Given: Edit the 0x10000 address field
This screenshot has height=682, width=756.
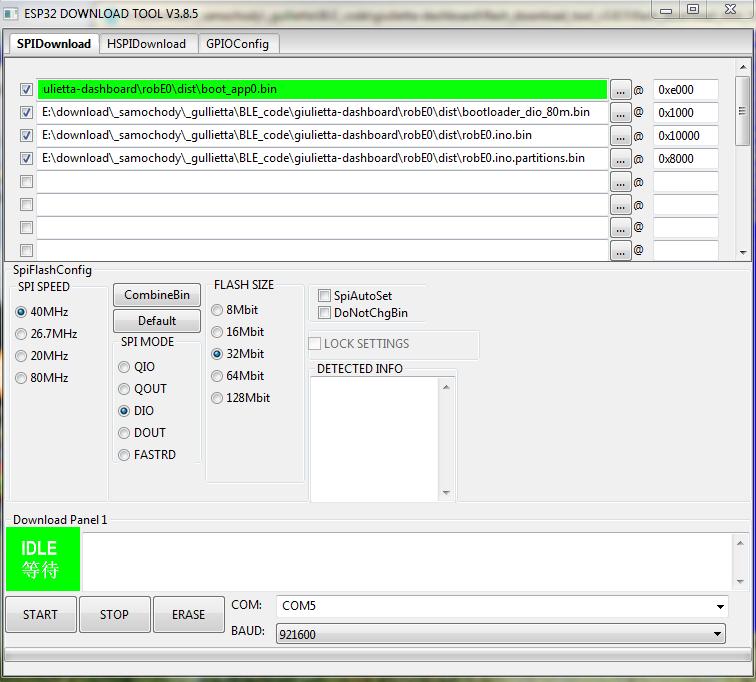Looking at the screenshot, I should 686,136.
